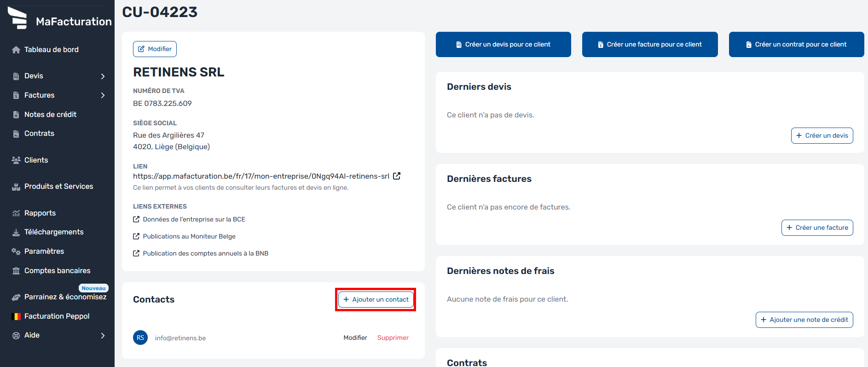Click the external-link icon beside 'Publications au Moniteur Belge'

tap(136, 236)
